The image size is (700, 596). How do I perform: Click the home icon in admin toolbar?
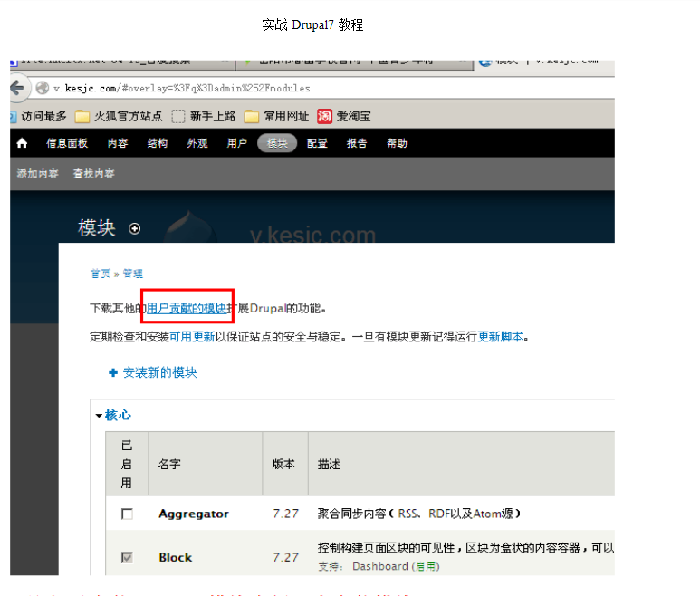[x=22, y=143]
